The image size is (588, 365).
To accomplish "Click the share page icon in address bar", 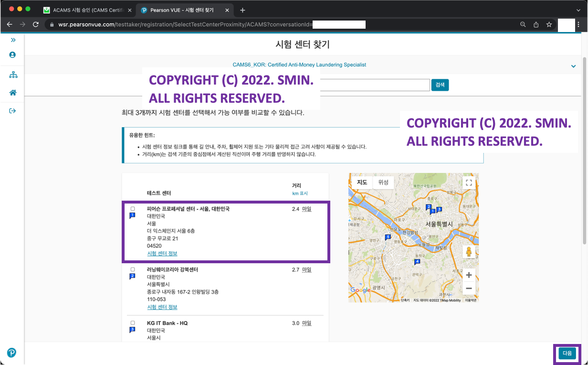I will tap(536, 24).
